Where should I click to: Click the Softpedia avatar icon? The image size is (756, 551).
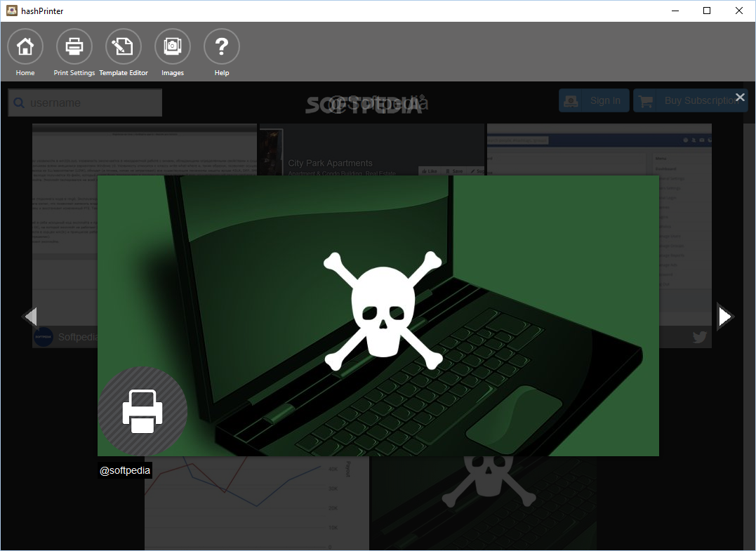[44, 336]
